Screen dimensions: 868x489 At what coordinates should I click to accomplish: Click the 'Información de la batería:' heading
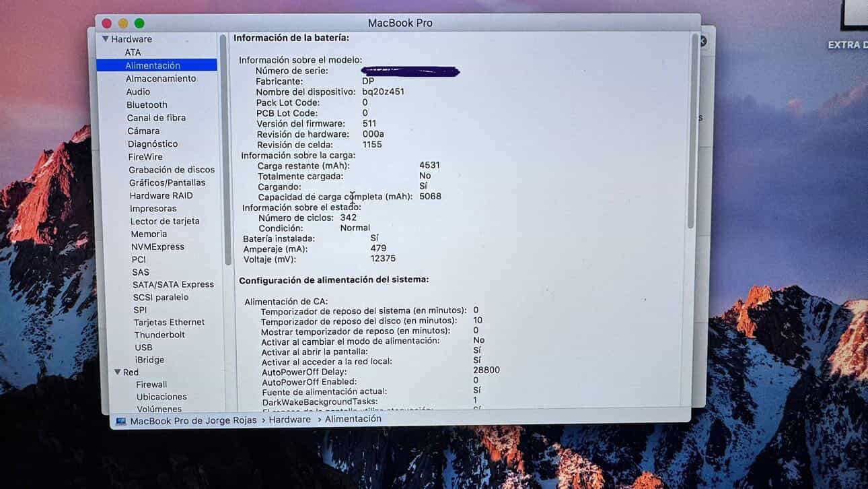[291, 38]
